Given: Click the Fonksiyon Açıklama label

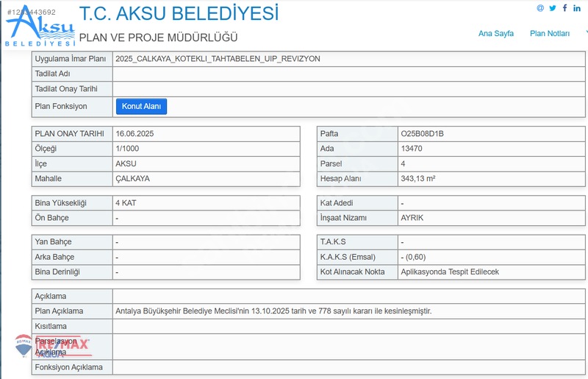Looking at the screenshot, I should 68,367.
